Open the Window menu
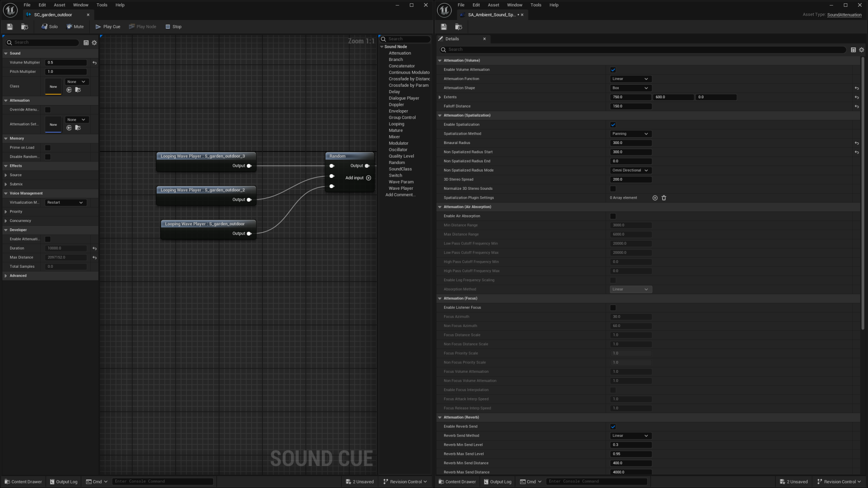This screenshot has height=488, width=868. click(81, 5)
